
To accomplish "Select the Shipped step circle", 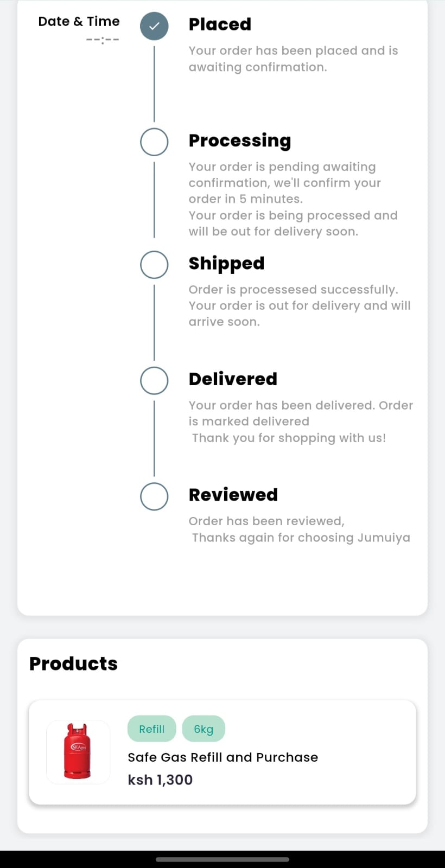I will pos(154,265).
